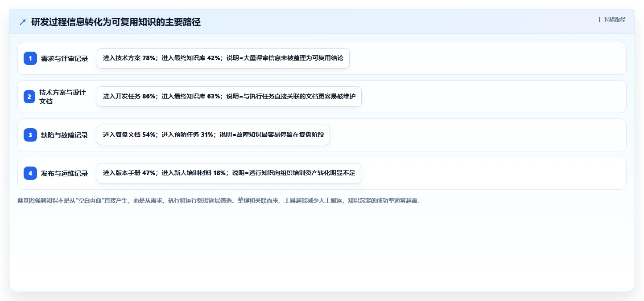Click the chip reading 进入复盘文档 54%
644x301 pixels.
point(213,135)
